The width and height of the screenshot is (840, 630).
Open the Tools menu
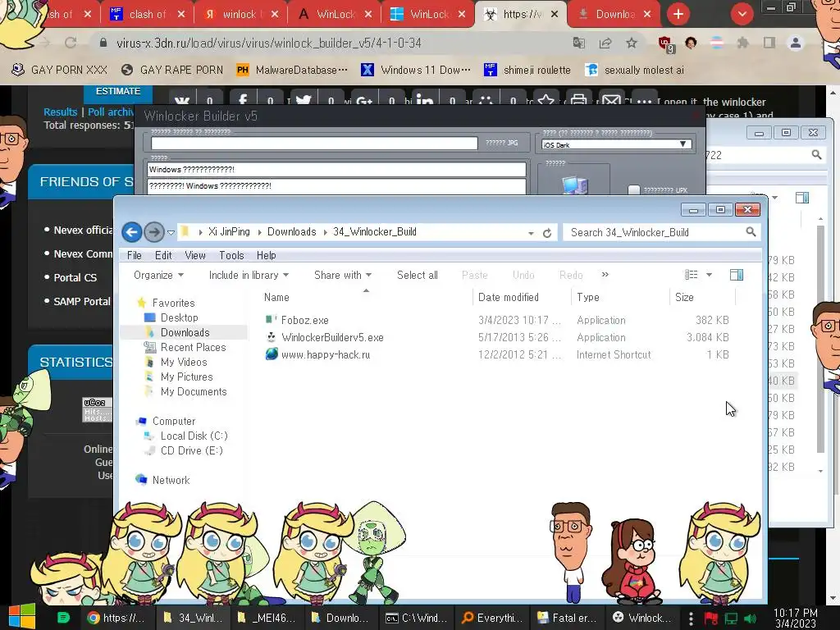tap(231, 256)
